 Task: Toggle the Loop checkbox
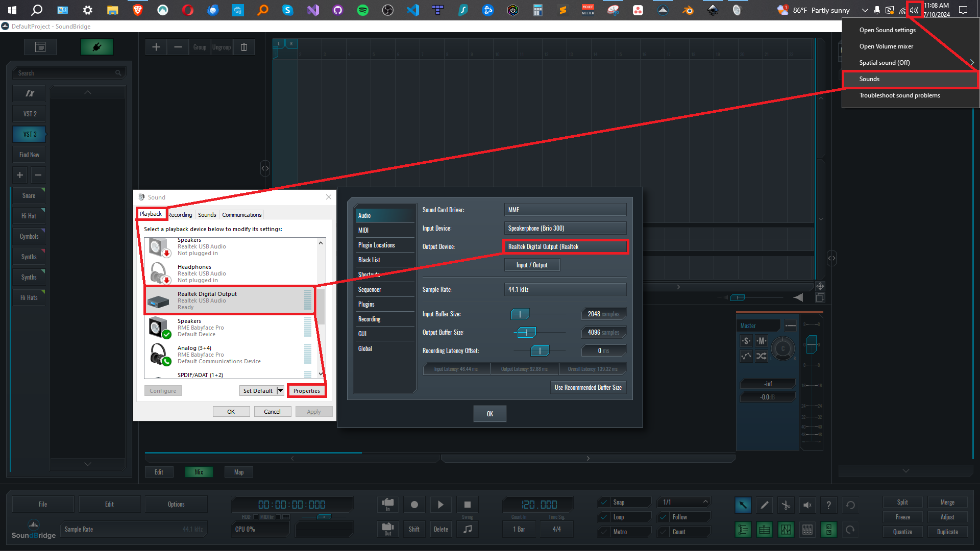pos(604,517)
